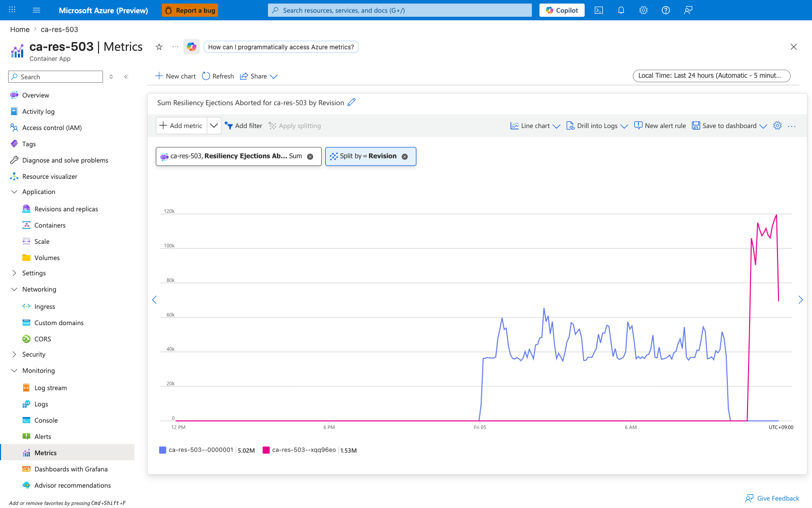Open the notifications bell
Screen dimensions: 812x508
tap(621, 10)
